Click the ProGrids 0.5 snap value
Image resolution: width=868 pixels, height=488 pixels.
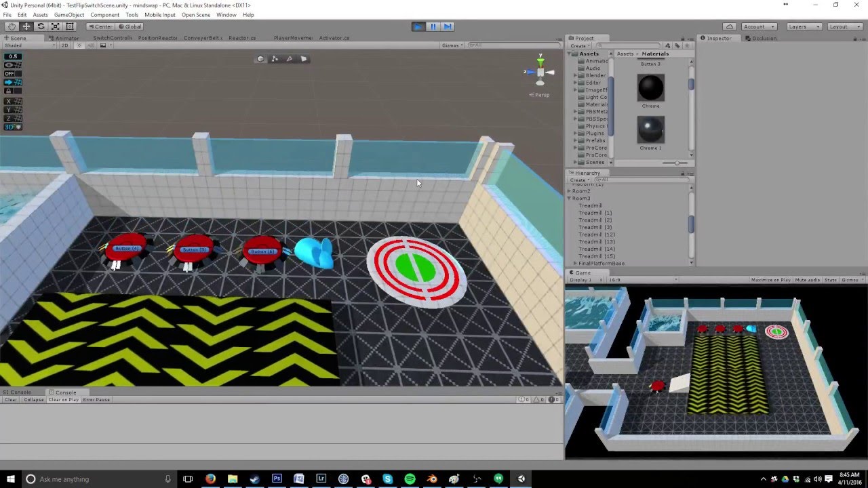(x=13, y=56)
